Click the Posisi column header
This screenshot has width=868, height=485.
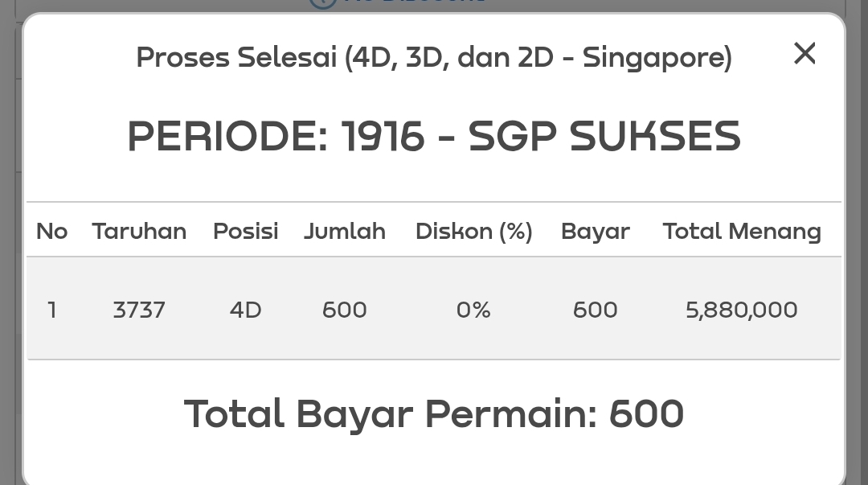coord(245,232)
